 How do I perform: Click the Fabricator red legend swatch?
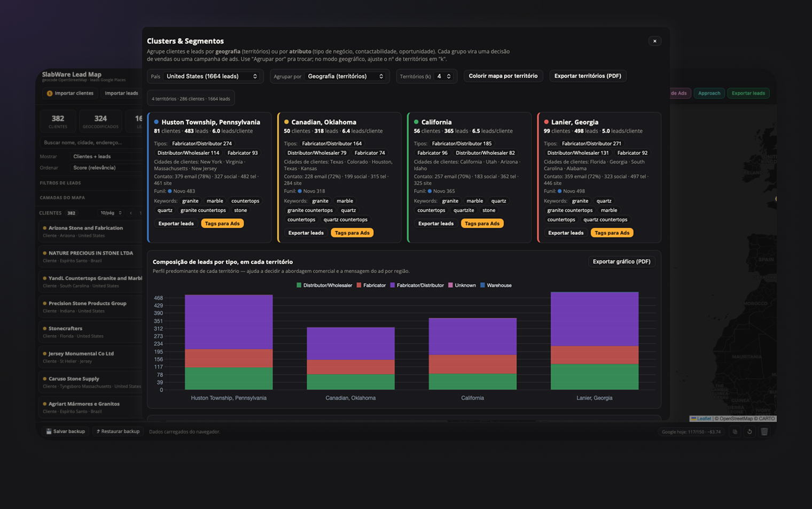click(x=359, y=286)
